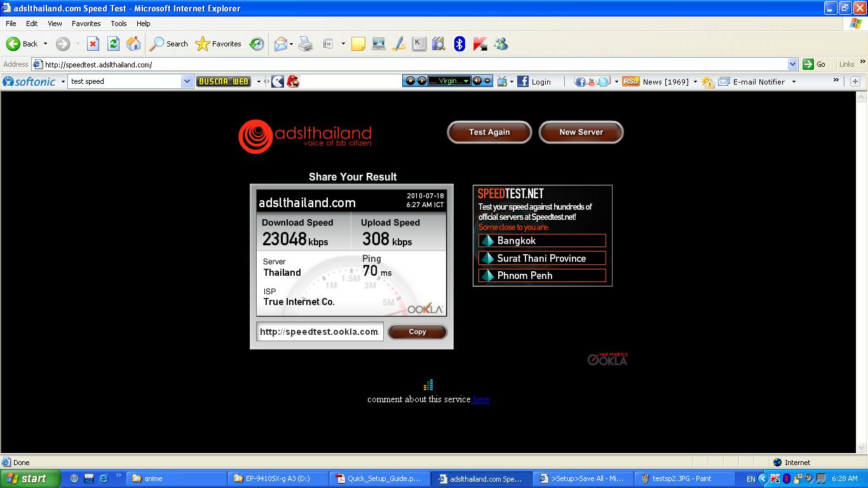Click the New Server button
The width and height of the screenshot is (868, 488).
click(581, 132)
